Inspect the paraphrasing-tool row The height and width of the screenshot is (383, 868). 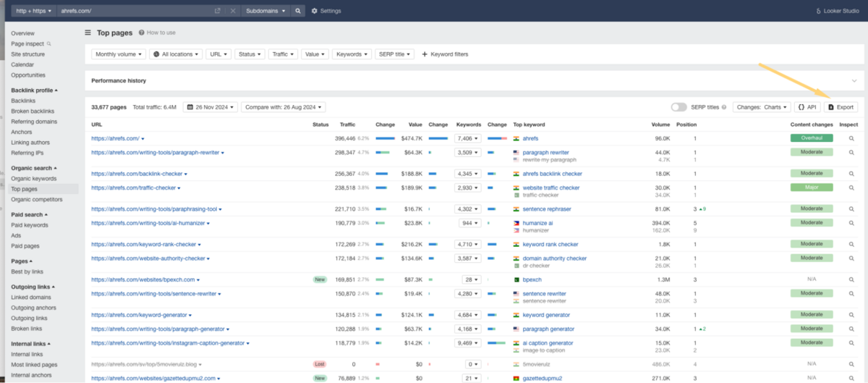coord(851,209)
